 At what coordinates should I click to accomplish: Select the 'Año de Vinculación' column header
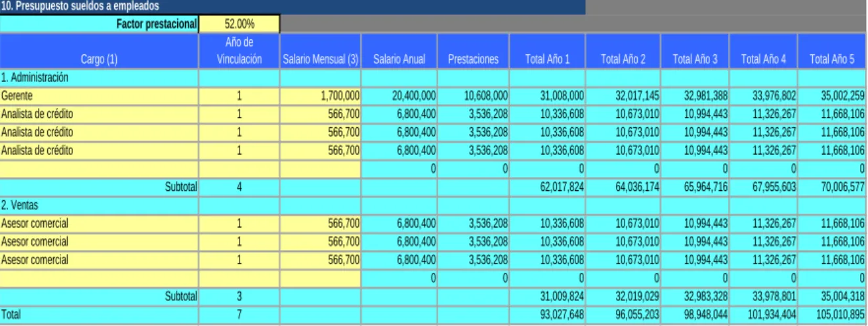pyautogui.click(x=239, y=51)
